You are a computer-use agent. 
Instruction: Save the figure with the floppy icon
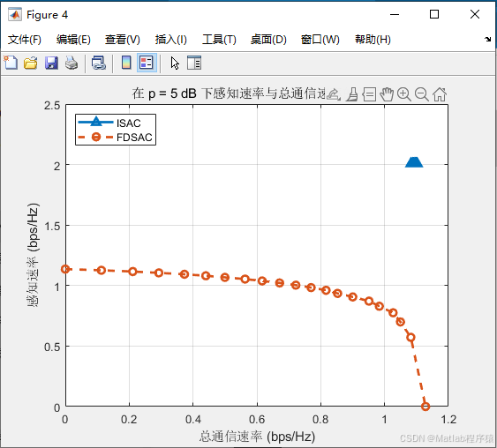coord(51,63)
